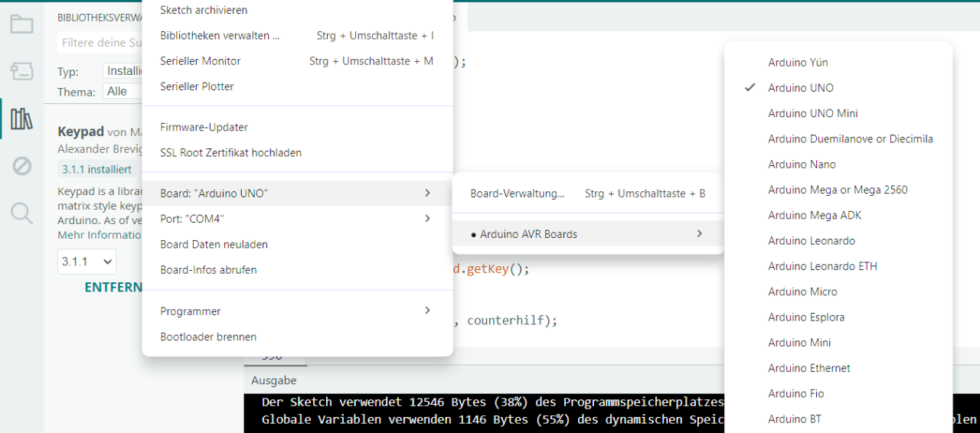Switch to the Ausgabe output tab
The image size is (980, 433).
click(273, 380)
